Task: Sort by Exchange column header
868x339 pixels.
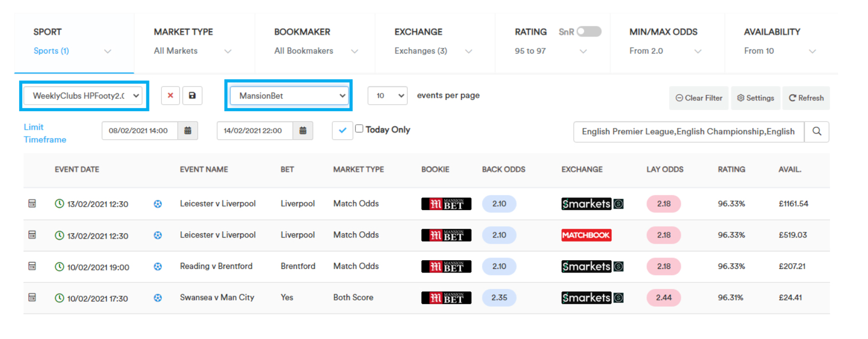Action: (582, 169)
